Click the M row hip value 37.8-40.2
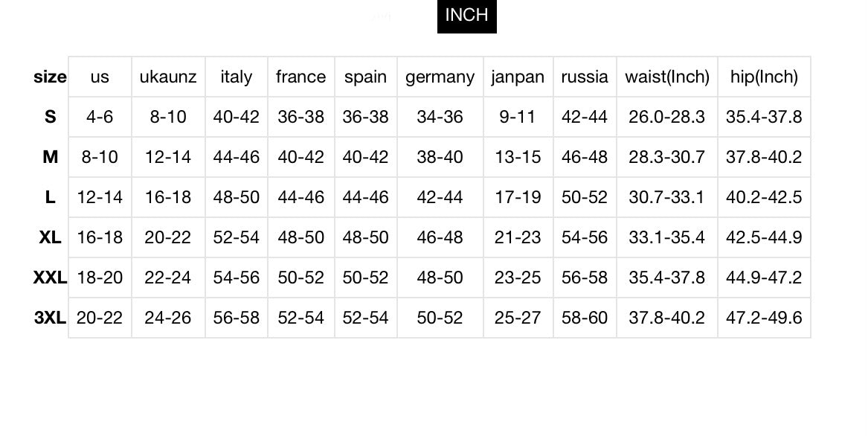The width and height of the screenshot is (868, 436). click(x=764, y=157)
